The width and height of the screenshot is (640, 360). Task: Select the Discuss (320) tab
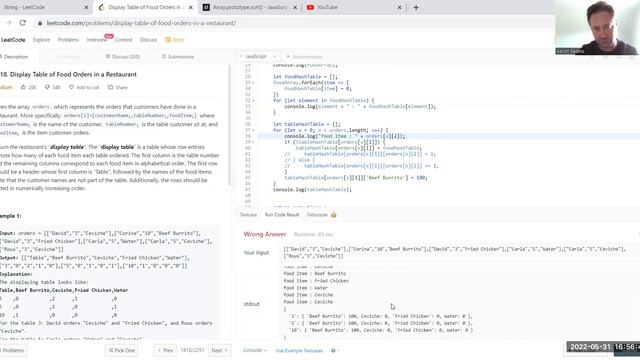point(122,57)
